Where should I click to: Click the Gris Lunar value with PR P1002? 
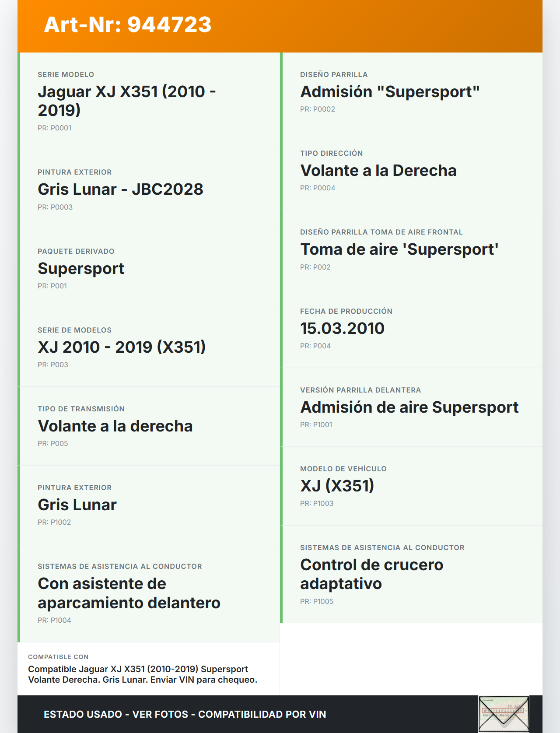77,505
